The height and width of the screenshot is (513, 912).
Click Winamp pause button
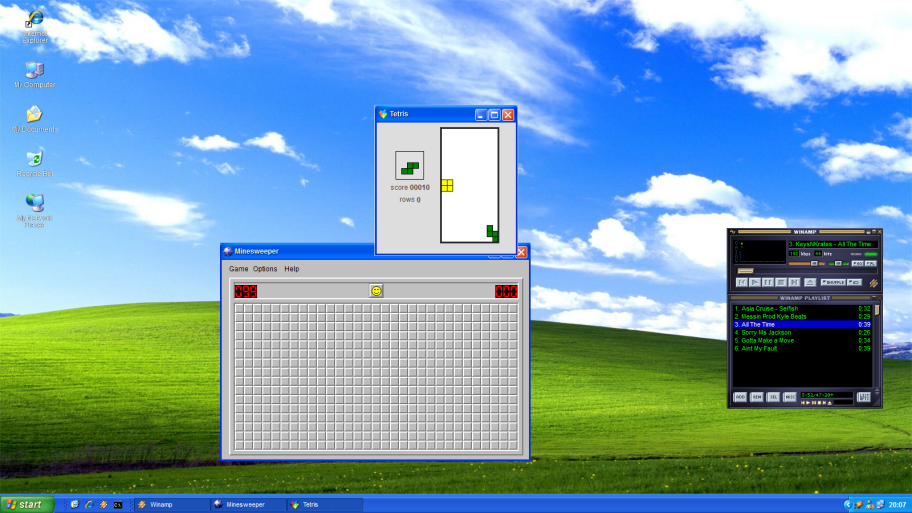768,282
